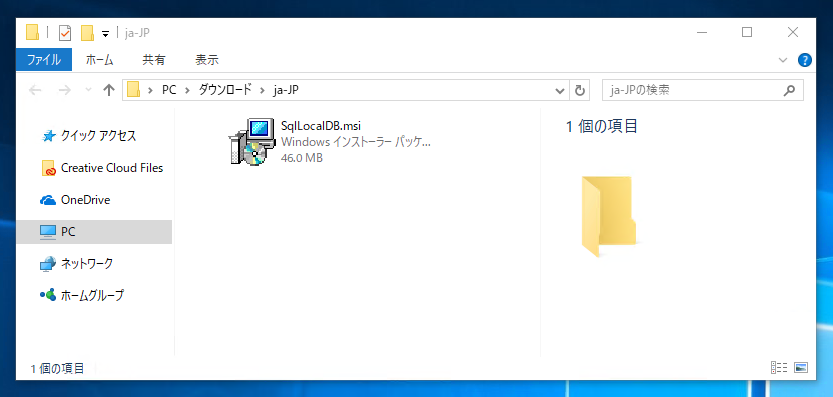Image resolution: width=833 pixels, height=397 pixels.
Task: Select the SqlLocalDB.msi file name
Action: [321, 126]
